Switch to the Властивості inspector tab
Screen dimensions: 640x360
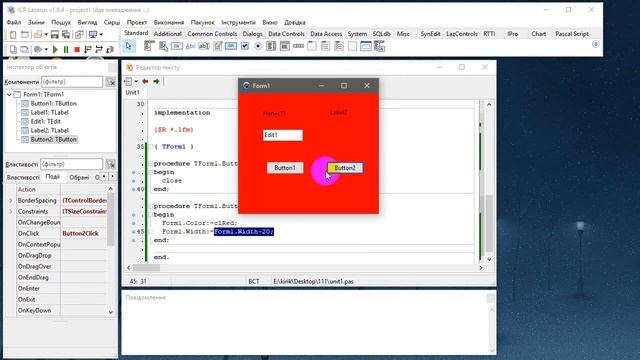[22, 178]
